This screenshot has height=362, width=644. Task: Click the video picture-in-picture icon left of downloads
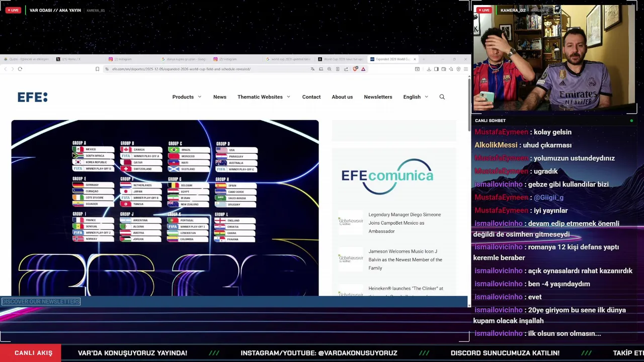[417, 69]
